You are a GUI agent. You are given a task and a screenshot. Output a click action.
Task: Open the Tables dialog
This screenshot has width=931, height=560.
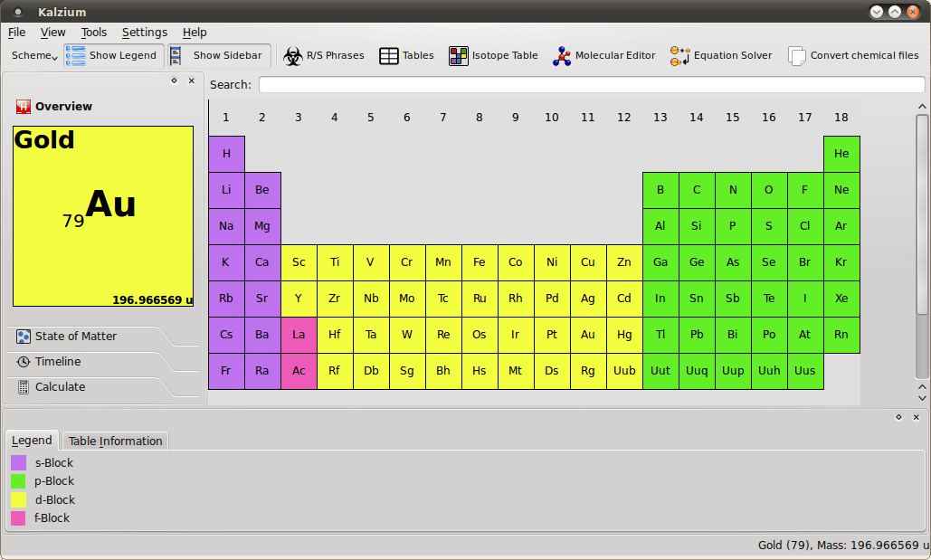pyautogui.click(x=406, y=55)
